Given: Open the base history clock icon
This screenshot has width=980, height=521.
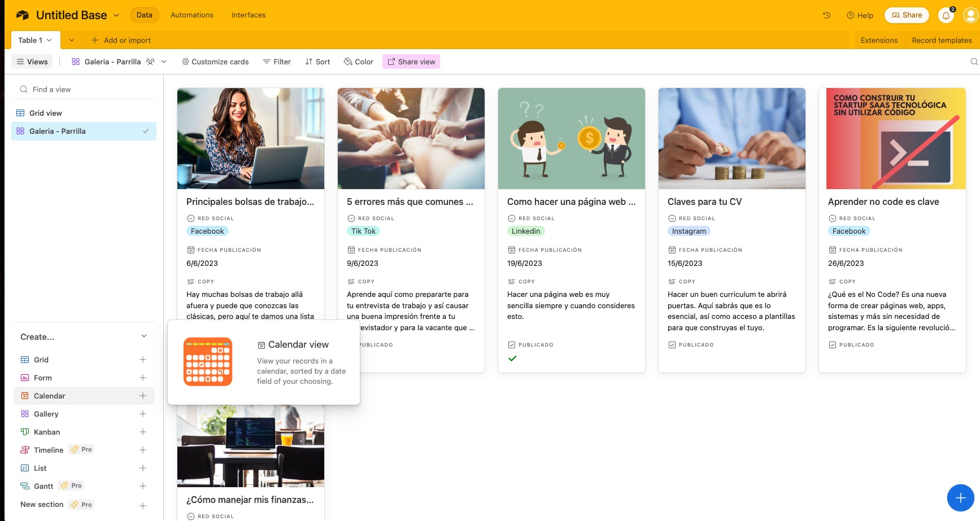Looking at the screenshot, I should tap(826, 15).
